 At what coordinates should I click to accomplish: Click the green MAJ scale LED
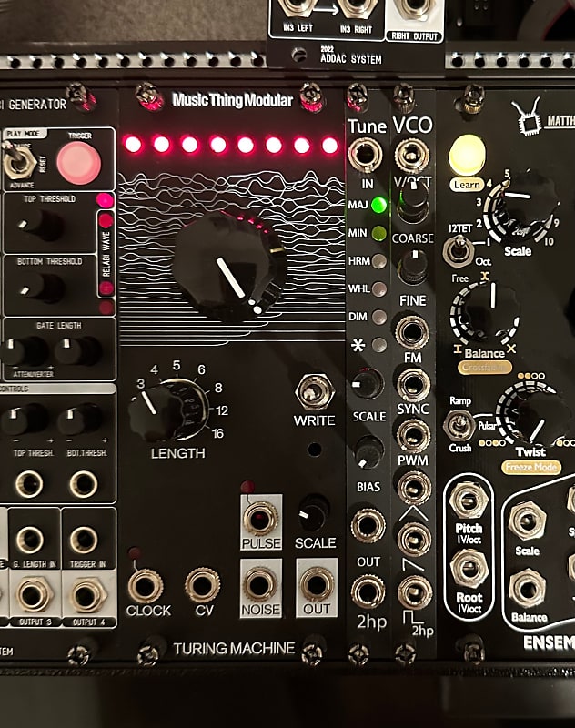(378, 205)
